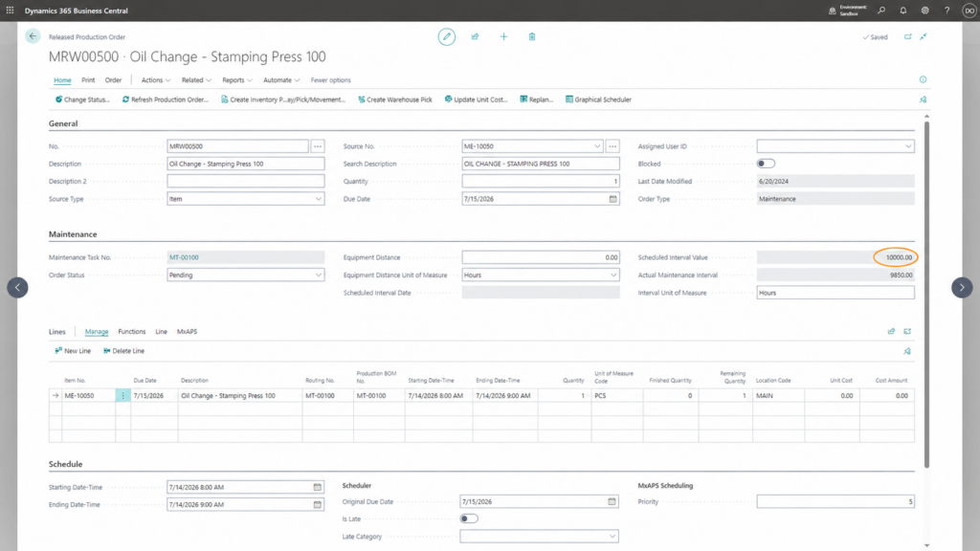Open the DO user account avatar

click(969, 11)
